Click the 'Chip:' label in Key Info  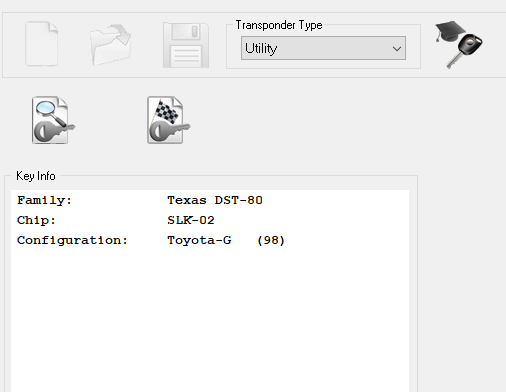click(36, 220)
